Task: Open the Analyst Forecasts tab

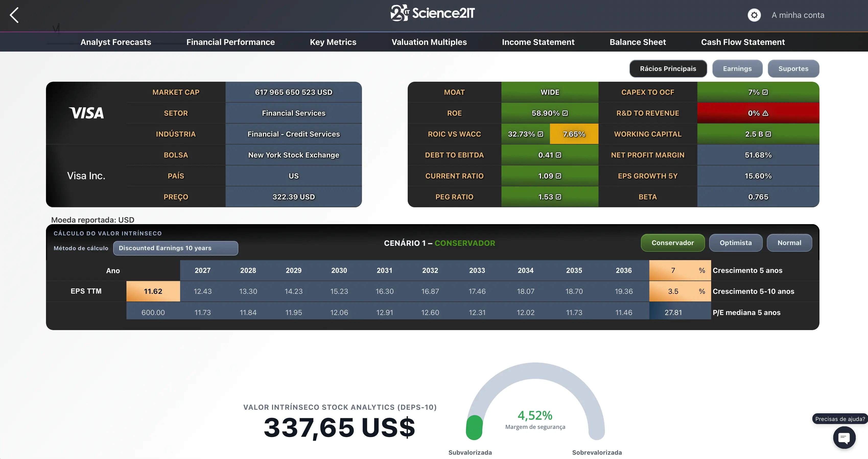Action: click(x=115, y=42)
